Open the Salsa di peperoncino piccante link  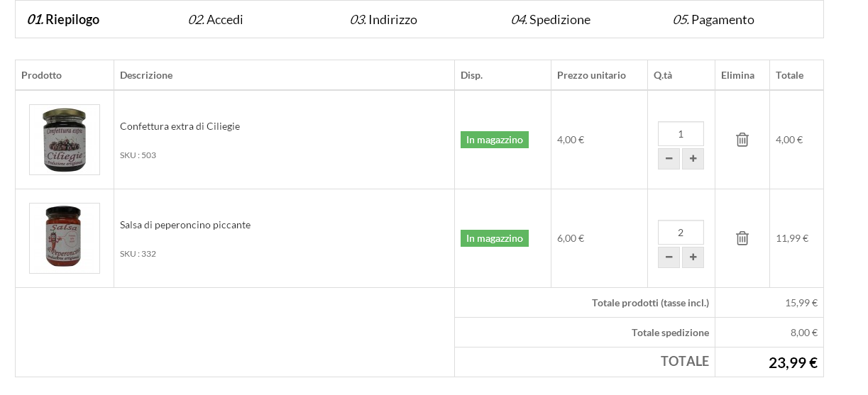pyautogui.click(x=185, y=225)
